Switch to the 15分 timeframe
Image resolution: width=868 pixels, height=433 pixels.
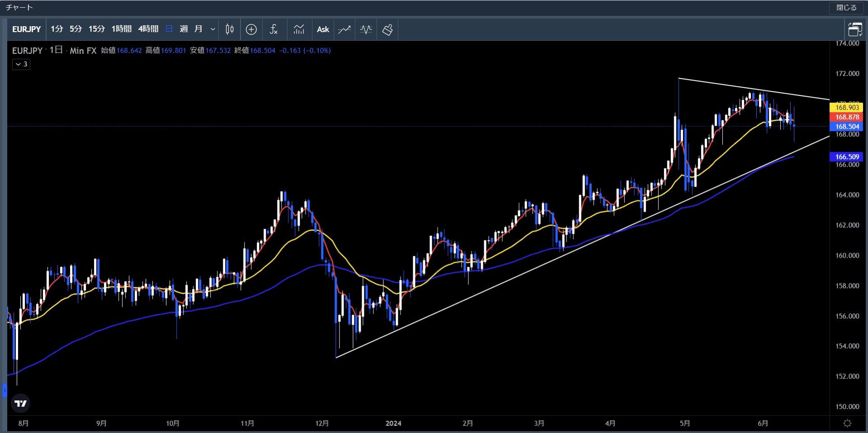tap(96, 29)
